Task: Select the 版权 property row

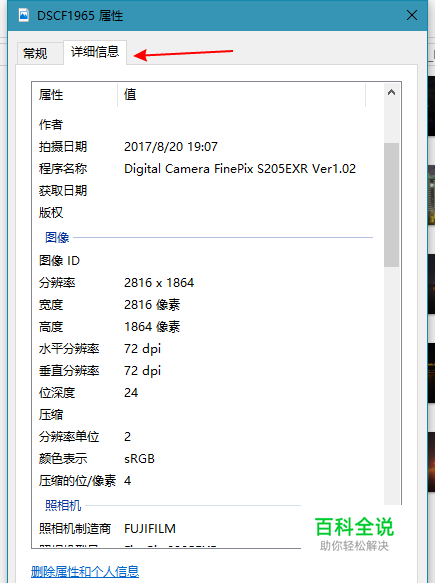Action: (51, 213)
